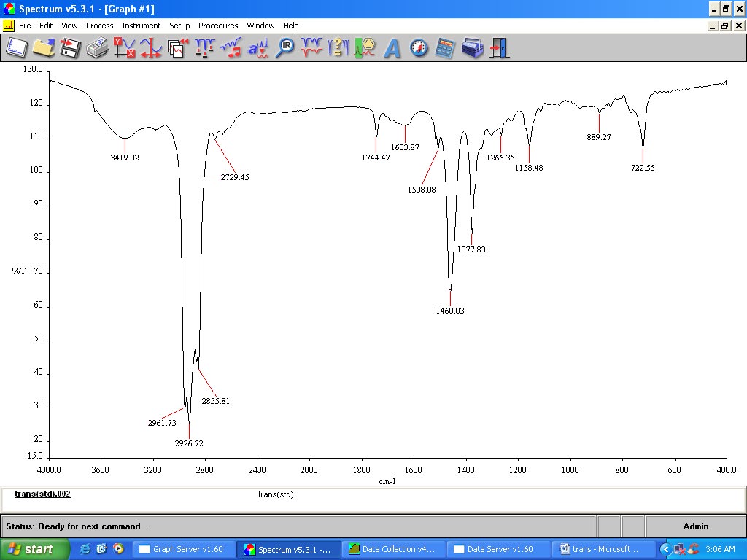The image size is (747, 560).
Task: Select the trans(std).002 spectrum name
Action: [42, 494]
